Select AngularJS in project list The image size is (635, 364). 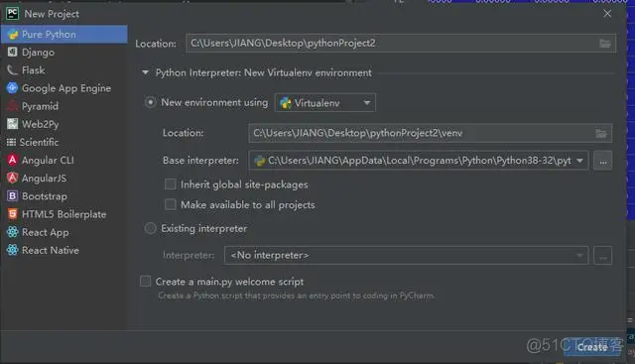[x=63, y=179]
